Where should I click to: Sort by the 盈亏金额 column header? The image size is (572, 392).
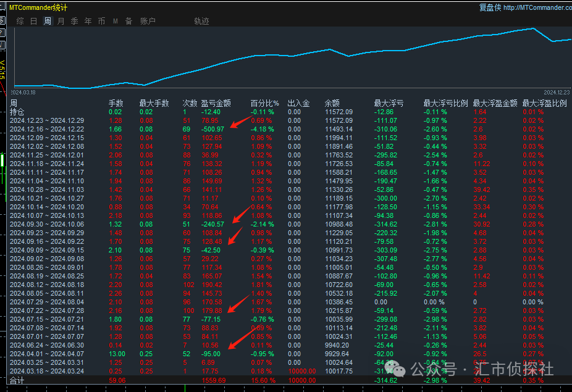(x=216, y=103)
